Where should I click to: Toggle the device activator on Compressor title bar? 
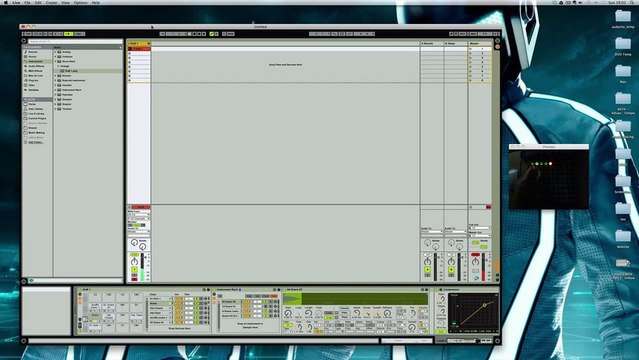437,289
